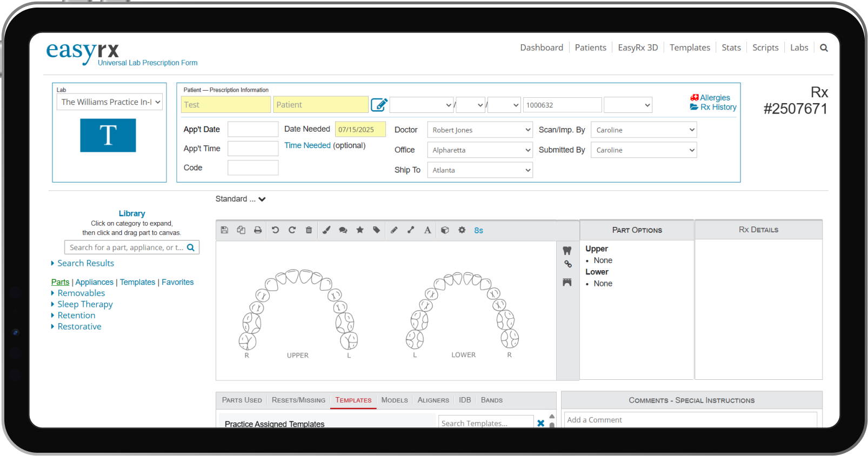Open the Doctor dropdown showing Robert Jones

480,130
